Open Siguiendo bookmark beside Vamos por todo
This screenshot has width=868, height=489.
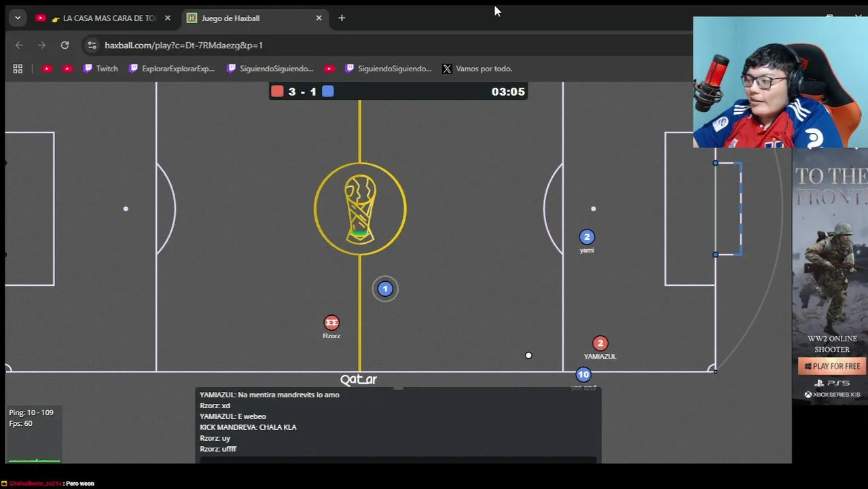[x=388, y=69]
